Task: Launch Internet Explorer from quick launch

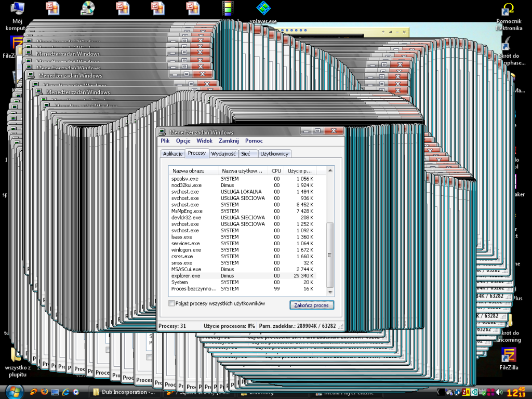Action: [x=65, y=392]
